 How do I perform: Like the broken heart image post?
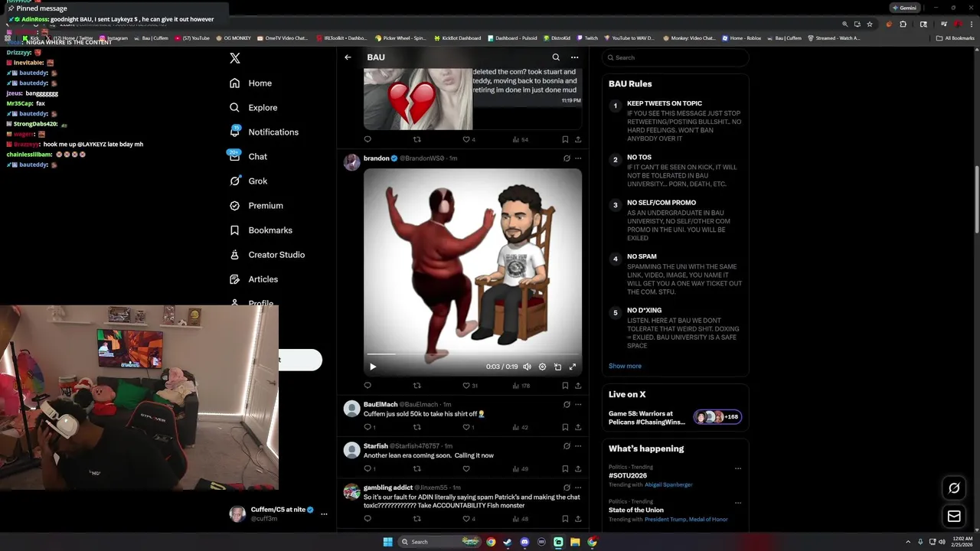click(469, 139)
